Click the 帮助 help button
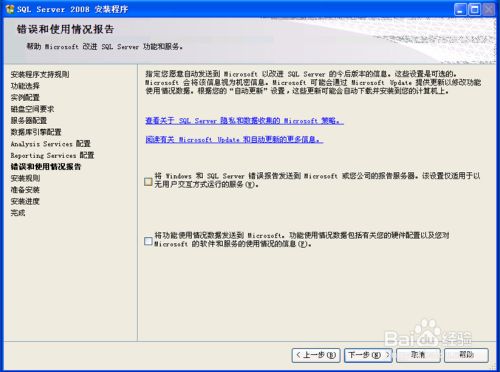Image resolution: width=500 pixels, height=372 pixels. [466, 355]
